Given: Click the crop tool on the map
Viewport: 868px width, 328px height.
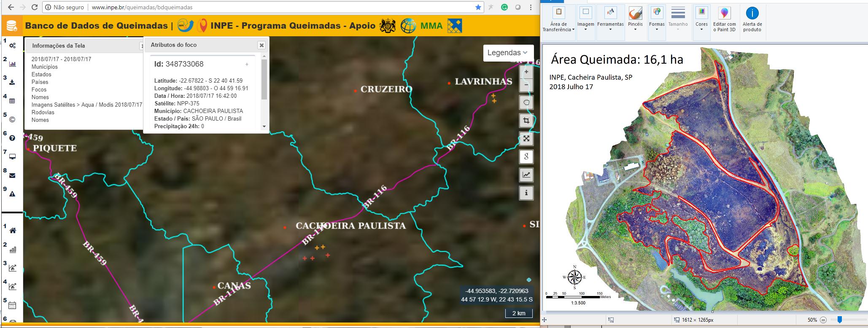Looking at the screenshot, I should (x=526, y=121).
